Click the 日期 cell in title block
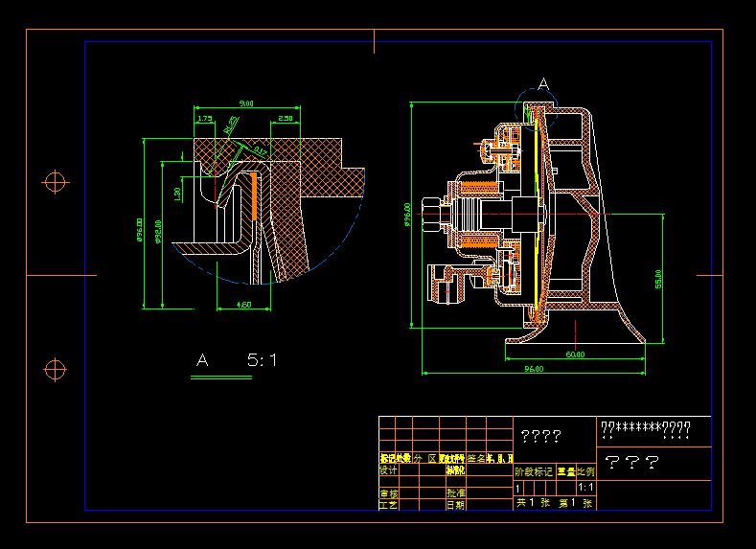This screenshot has width=756, height=549. pos(455,505)
